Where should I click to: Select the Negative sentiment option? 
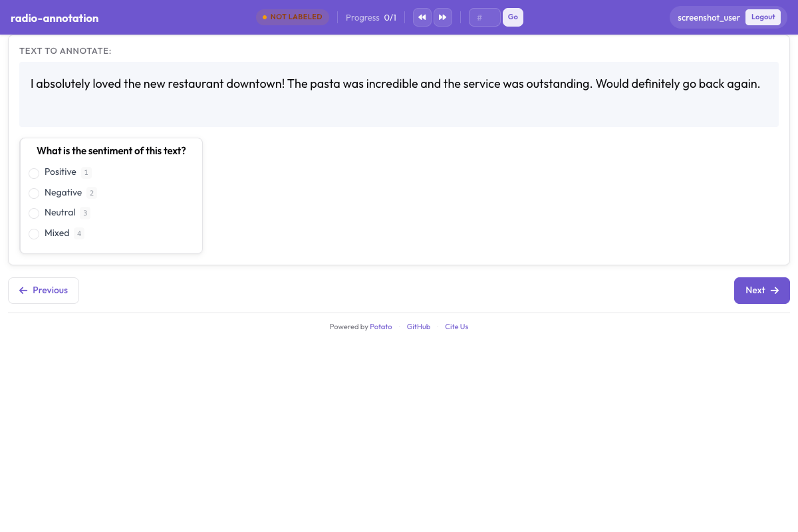click(34, 193)
